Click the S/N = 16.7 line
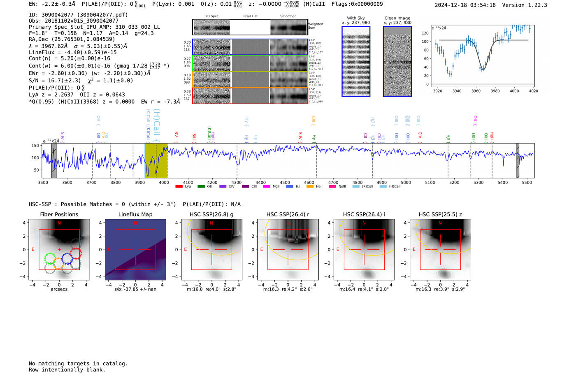 pos(81,81)
